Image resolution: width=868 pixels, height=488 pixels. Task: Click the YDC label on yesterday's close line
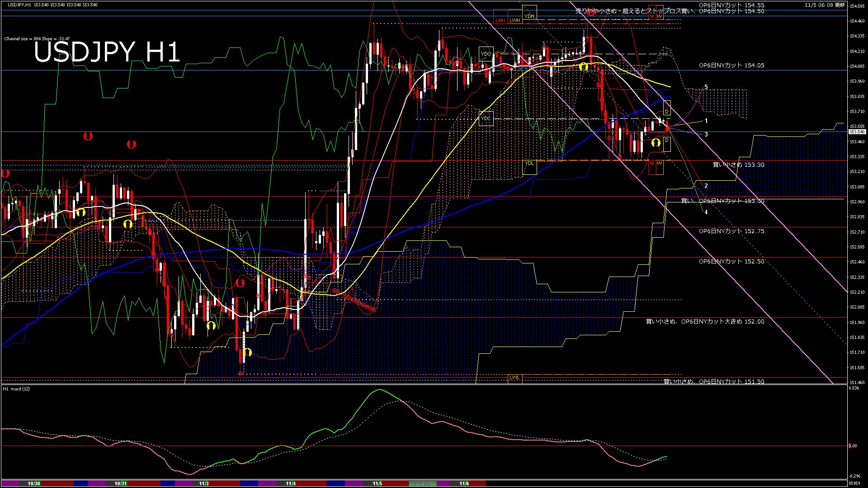486,118
